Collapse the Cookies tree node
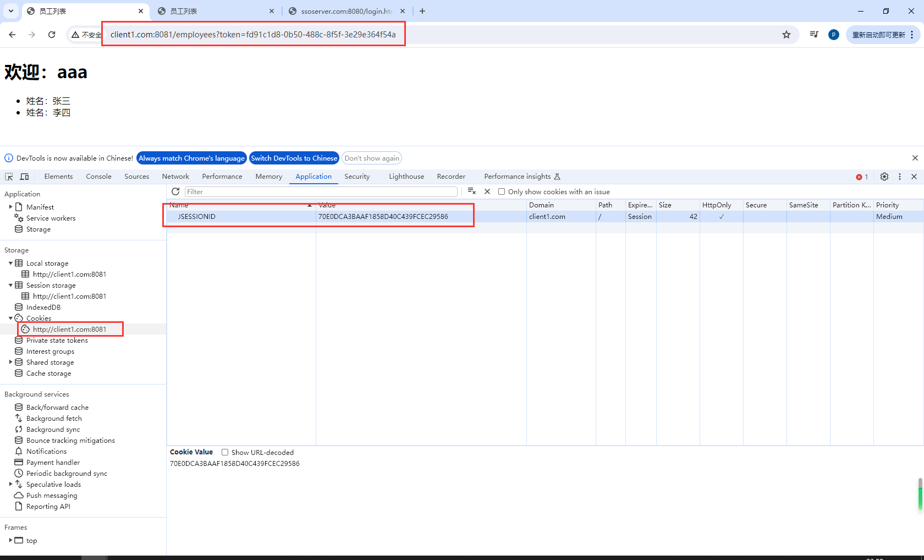Viewport: 924px width, 560px height. [10, 318]
